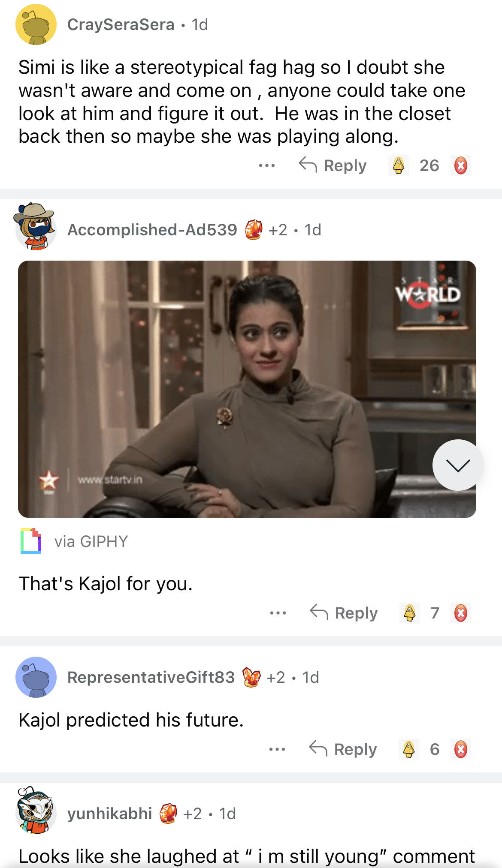Open three-dot menu on Accomplished-Ad539's comment
This screenshot has width=502, height=868.
tap(278, 613)
